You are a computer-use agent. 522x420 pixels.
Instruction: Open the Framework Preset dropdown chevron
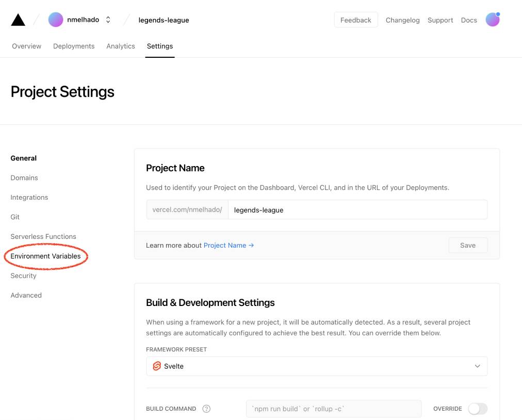click(478, 366)
